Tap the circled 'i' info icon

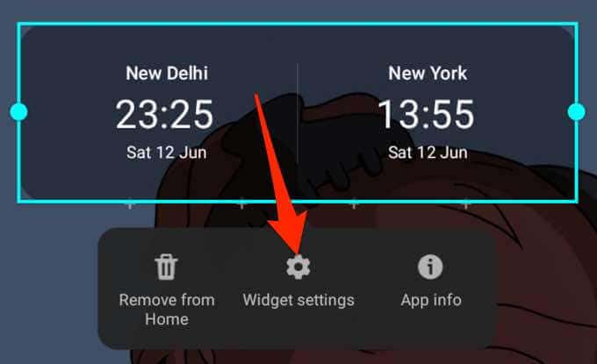[x=430, y=267]
